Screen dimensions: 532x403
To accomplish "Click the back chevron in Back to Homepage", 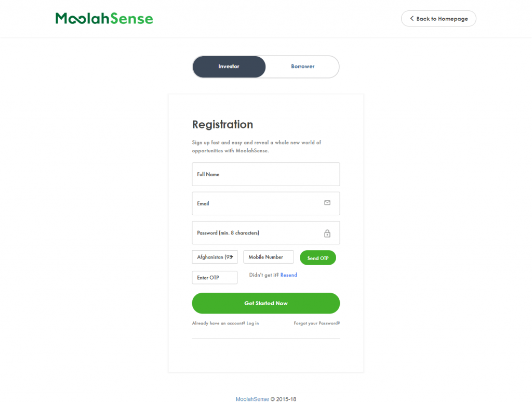I will pos(411,18).
